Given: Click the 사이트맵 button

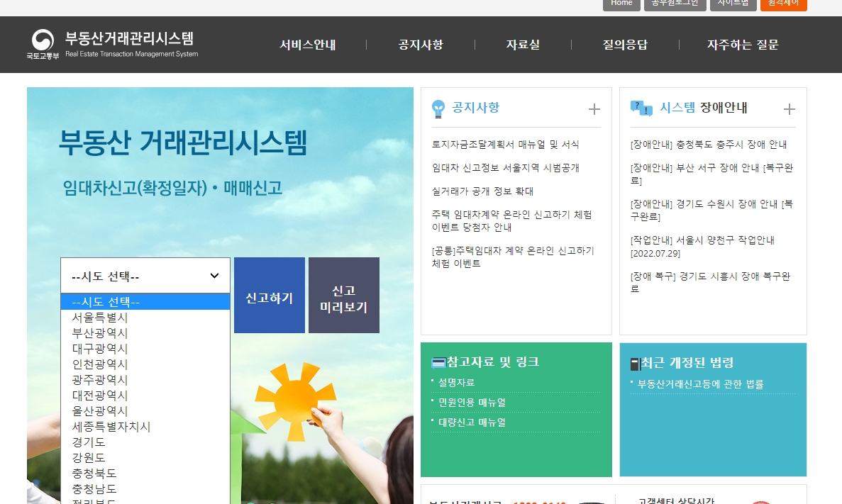Looking at the screenshot, I should click(733, 4).
